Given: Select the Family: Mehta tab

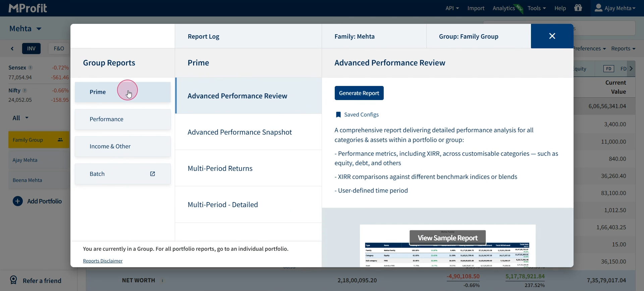Looking at the screenshot, I should pyautogui.click(x=374, y=36).
